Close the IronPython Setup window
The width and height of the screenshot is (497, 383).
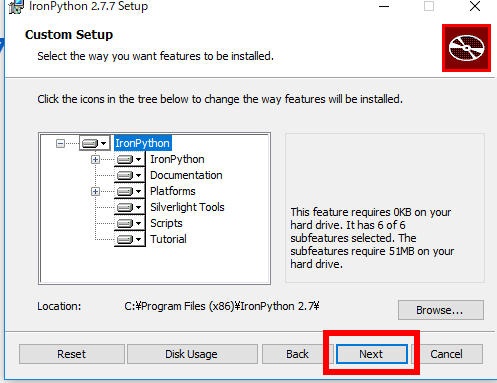point(475,6)
